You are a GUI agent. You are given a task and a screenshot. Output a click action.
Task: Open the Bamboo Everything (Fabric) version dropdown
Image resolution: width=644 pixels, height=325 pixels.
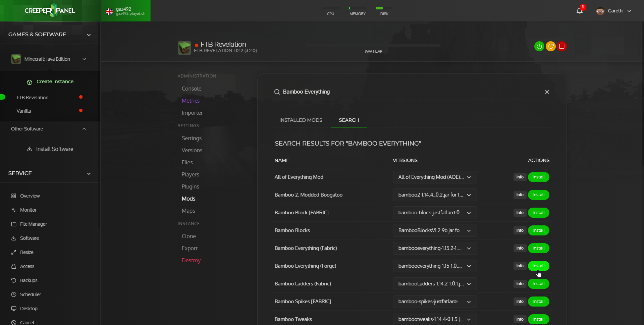click(435, 248)
